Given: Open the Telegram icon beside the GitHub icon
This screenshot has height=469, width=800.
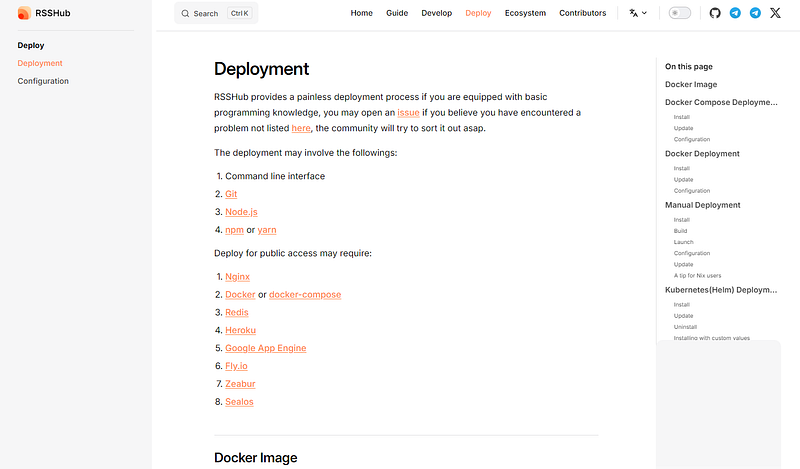Looking at the screenshot, I should pos(735,13).
